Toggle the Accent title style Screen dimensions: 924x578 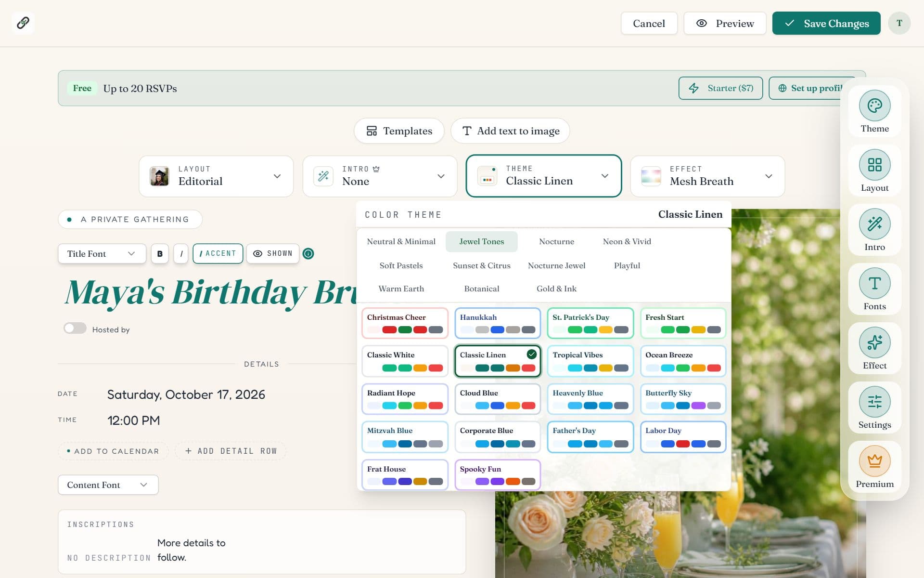click(x=218, y=253)
